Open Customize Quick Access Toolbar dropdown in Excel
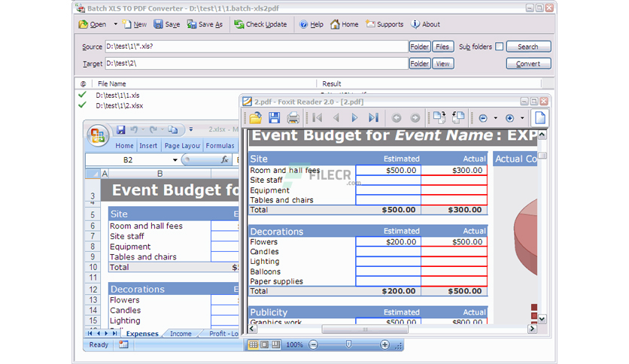The width and height of the screenshot is (629, 364). click(x=191, y=129)
